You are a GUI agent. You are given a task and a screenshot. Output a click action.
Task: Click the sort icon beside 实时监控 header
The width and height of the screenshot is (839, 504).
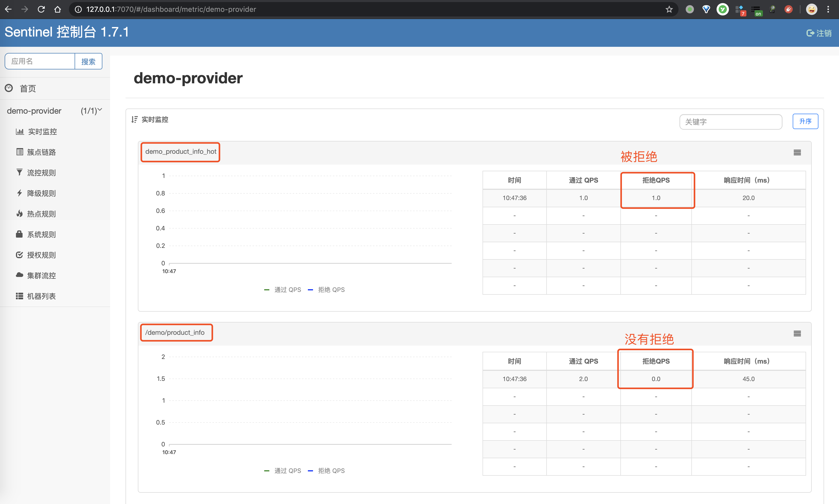point(135,119)
